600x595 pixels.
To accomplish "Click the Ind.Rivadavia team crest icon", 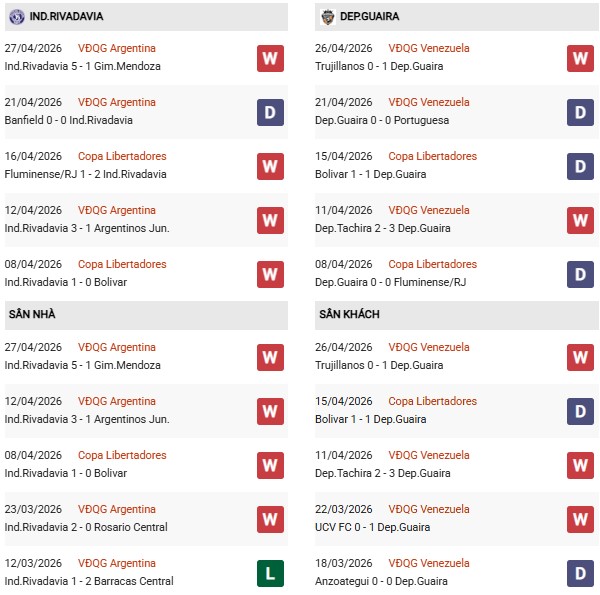I will pyautogui.click(x=17, y=16).
